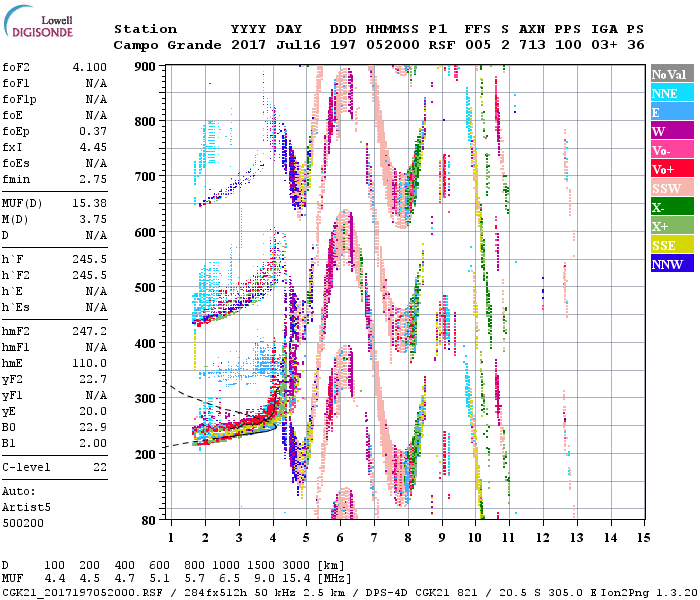Select the NoVal legend swatch
This screenshot has width=700, height=600.
671,74
